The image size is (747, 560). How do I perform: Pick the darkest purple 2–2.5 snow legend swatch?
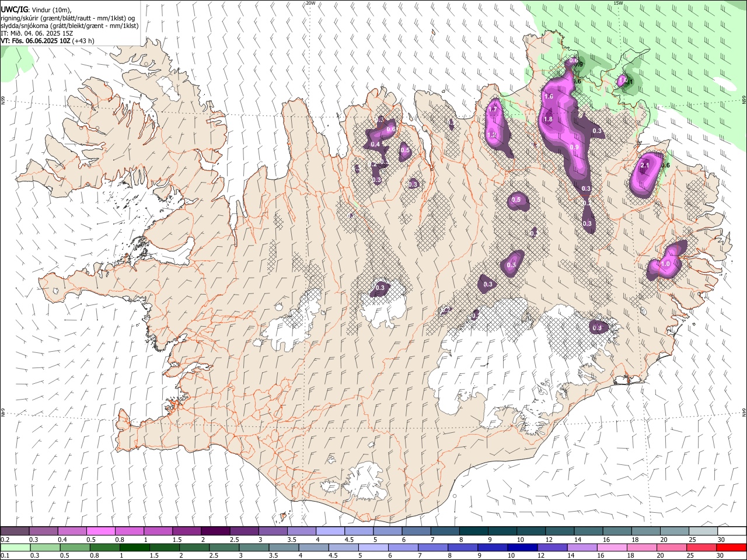click(x=215, y=531)
